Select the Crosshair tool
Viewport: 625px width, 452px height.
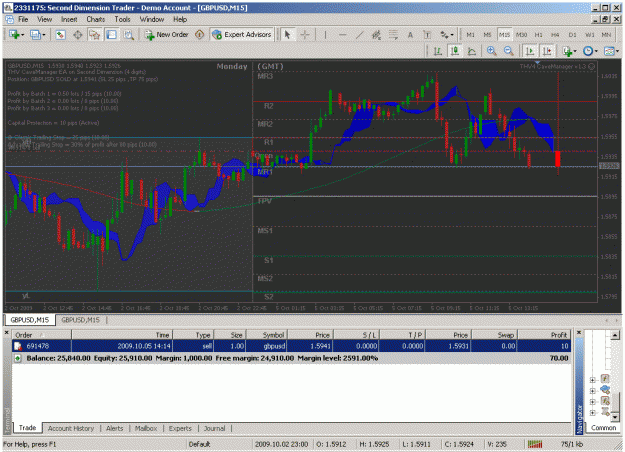tap(305, 35)
